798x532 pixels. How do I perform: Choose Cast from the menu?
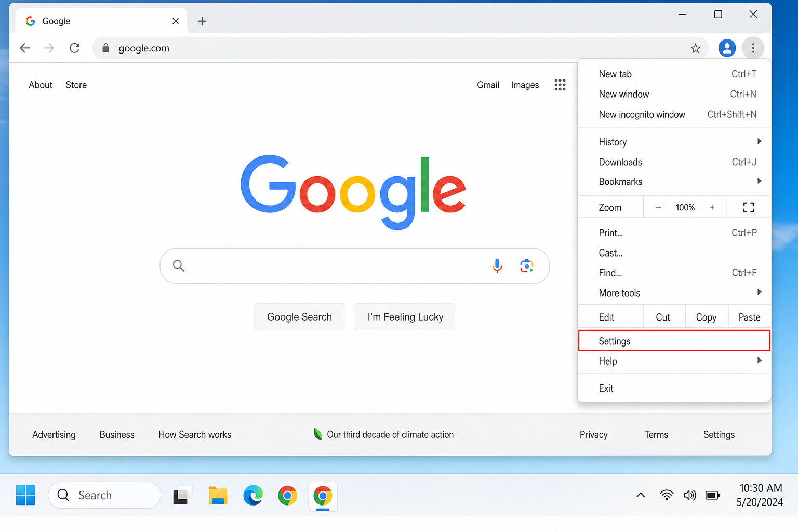[674, 253]
